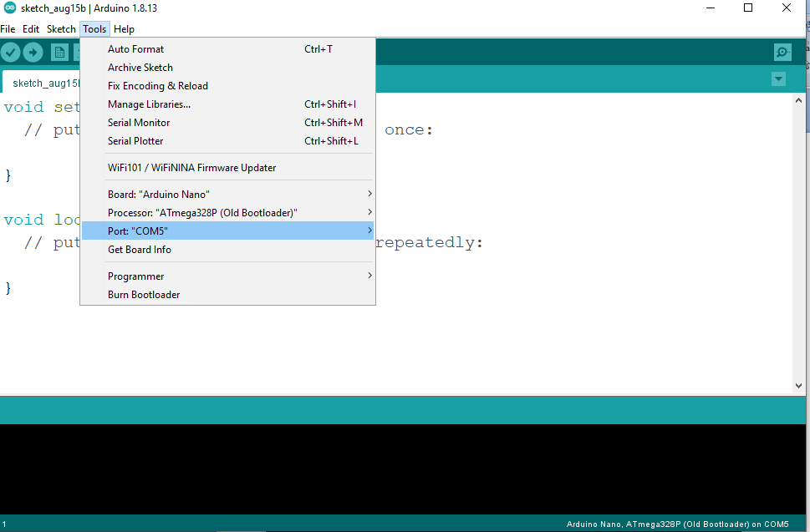Close the open Tools menu

(94, 29)
